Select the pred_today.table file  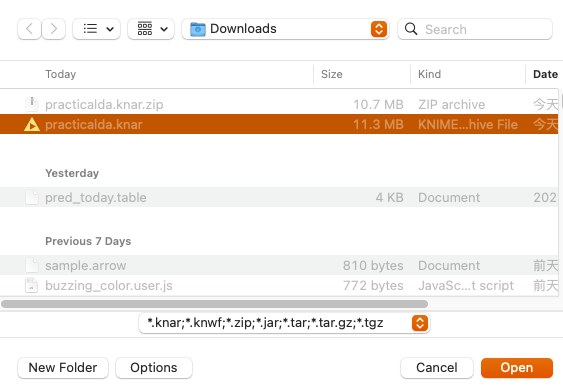click(279, 197)
